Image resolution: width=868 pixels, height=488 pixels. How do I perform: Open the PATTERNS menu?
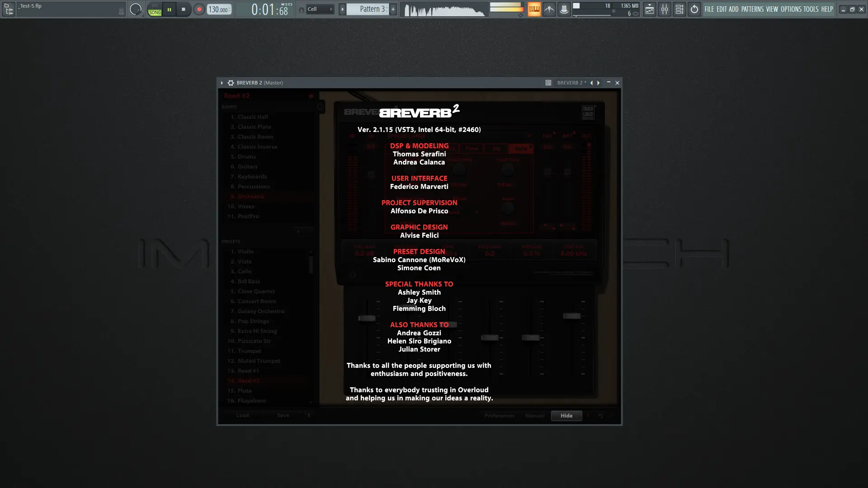(x=752, y=9)
